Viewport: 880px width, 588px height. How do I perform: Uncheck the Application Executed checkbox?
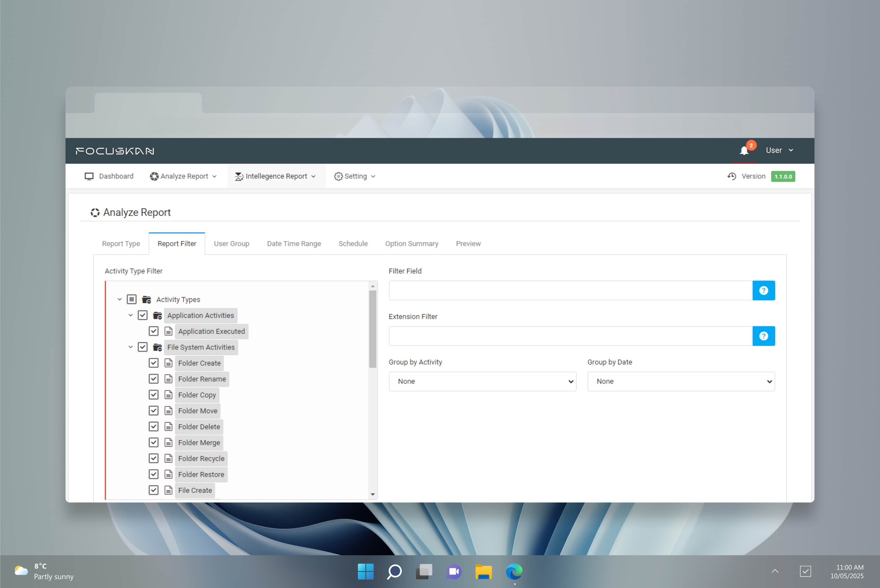click(153, 331)
